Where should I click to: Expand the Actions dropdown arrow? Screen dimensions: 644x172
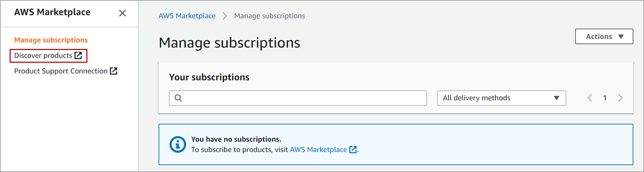[621, 37]
